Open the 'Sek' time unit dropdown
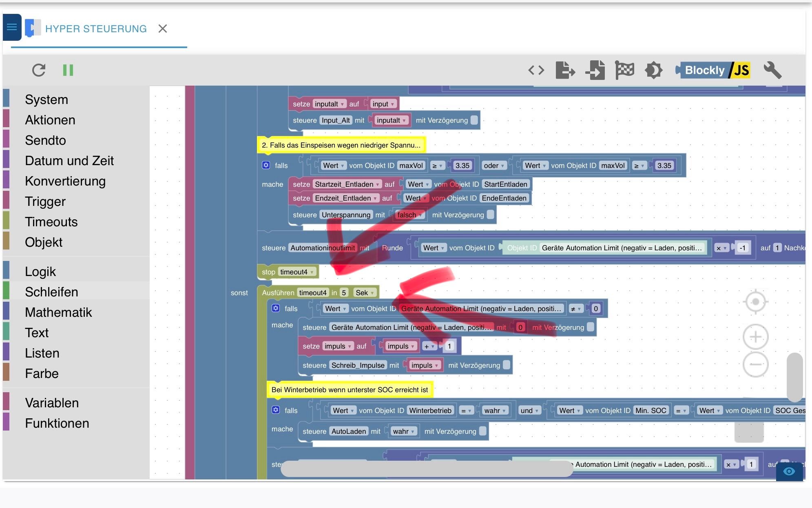812x508 pixels. pyautogui.click(x=365, y=293)
